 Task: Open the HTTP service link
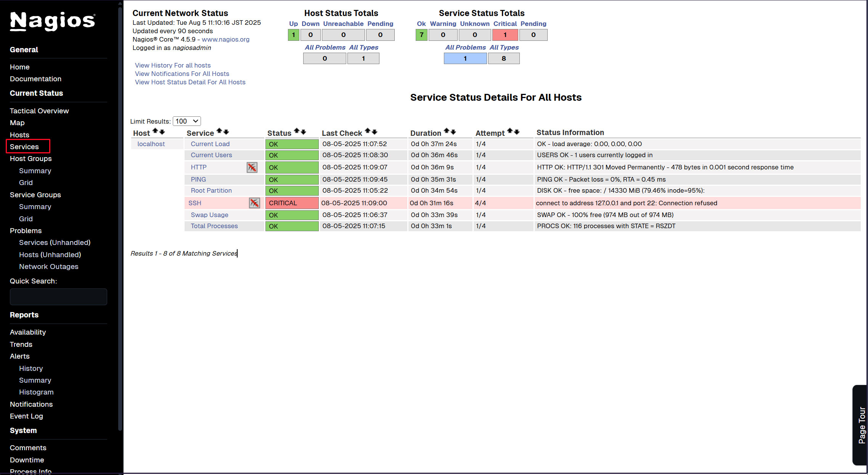199,167
